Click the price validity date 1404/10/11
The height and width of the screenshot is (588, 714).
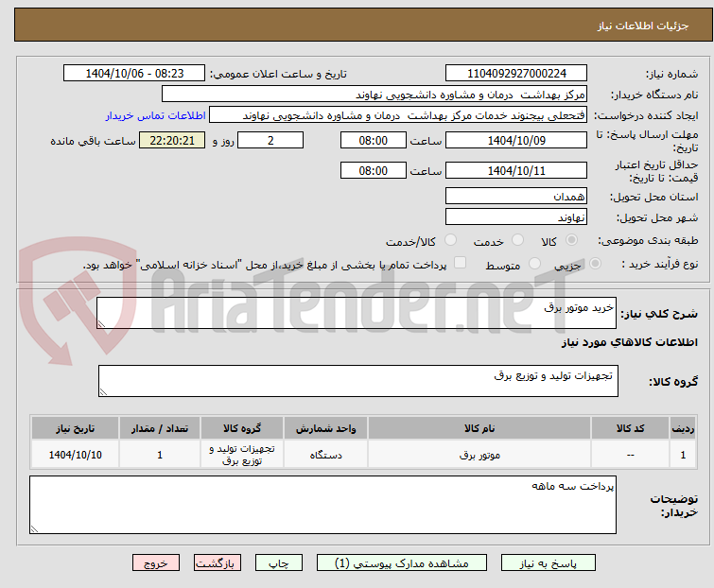516,171
